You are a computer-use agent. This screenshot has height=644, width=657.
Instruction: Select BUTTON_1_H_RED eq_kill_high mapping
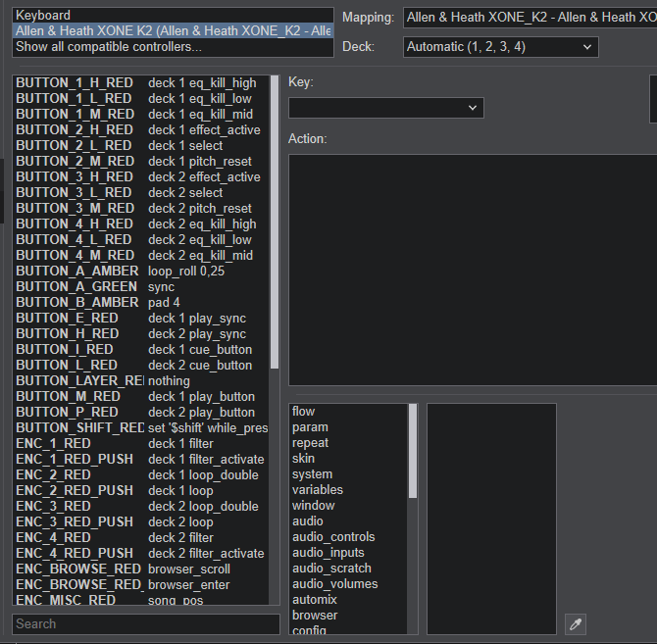click(x=141, y=83)
